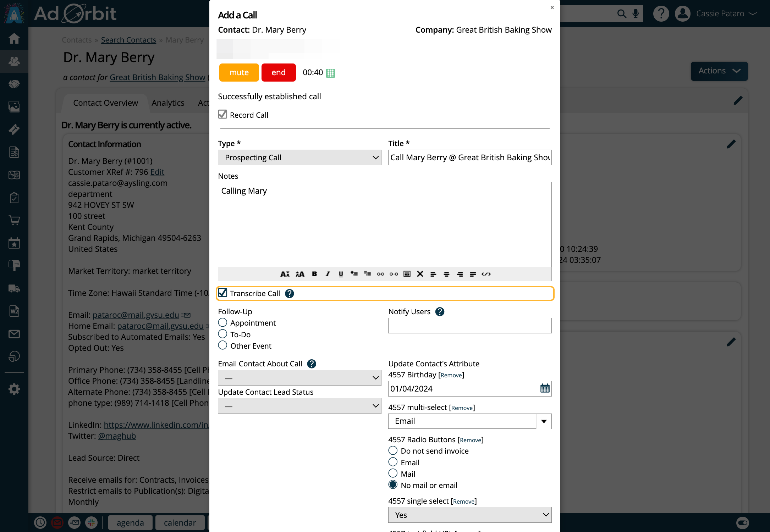Click into the Notify Users field

point(470,326)
